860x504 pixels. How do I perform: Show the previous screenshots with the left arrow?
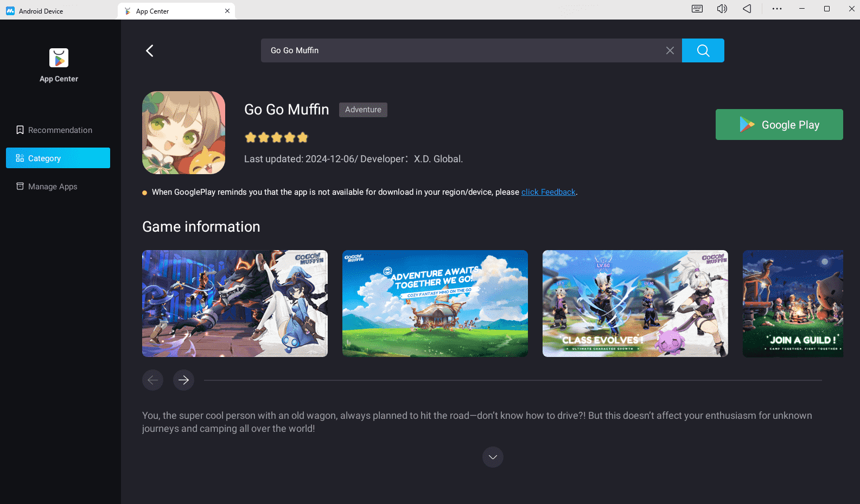pos(152,380)
